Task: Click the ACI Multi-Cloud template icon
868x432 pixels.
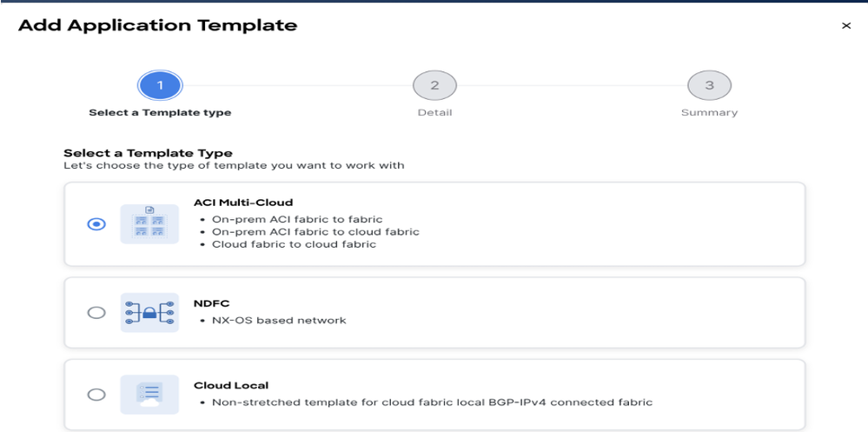Action: click(x=149, y=224)
